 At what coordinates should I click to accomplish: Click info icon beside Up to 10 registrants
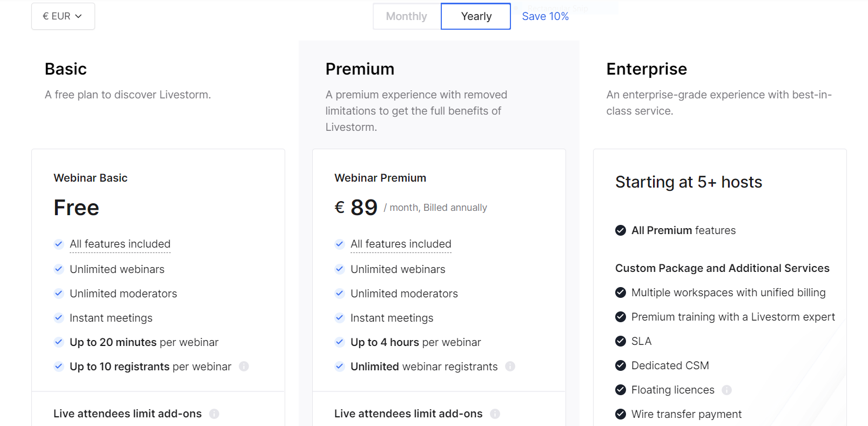pyautogui.click(x=244, y=366)
